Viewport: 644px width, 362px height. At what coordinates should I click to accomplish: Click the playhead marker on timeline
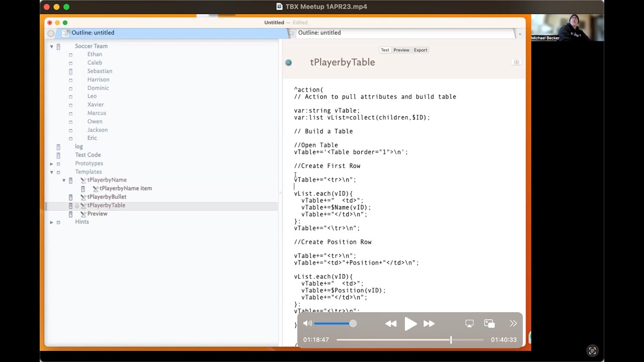[x=451, y=340]
